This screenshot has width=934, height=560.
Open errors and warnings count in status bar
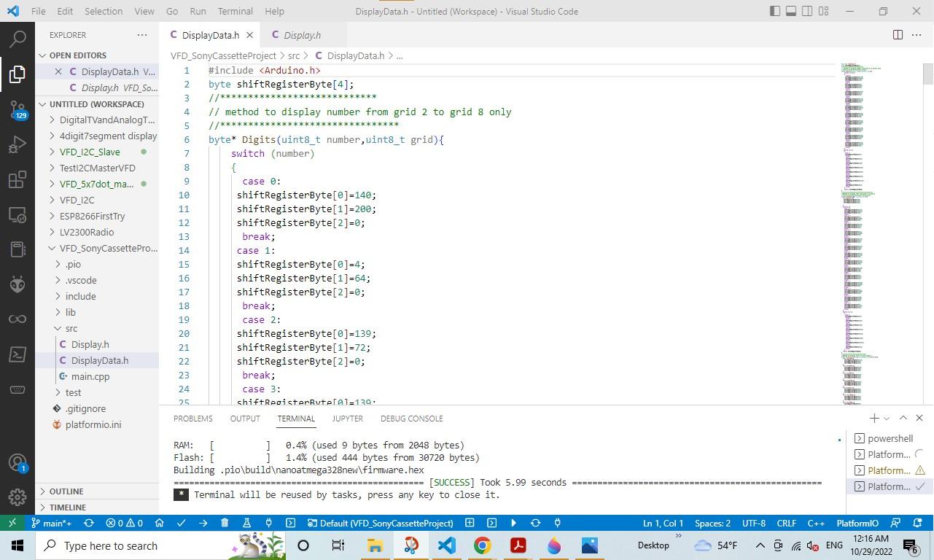(125, 523)
